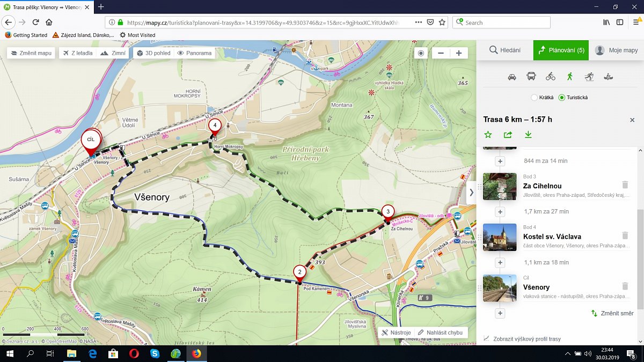Select the Krátká route option

coord(534,98)
